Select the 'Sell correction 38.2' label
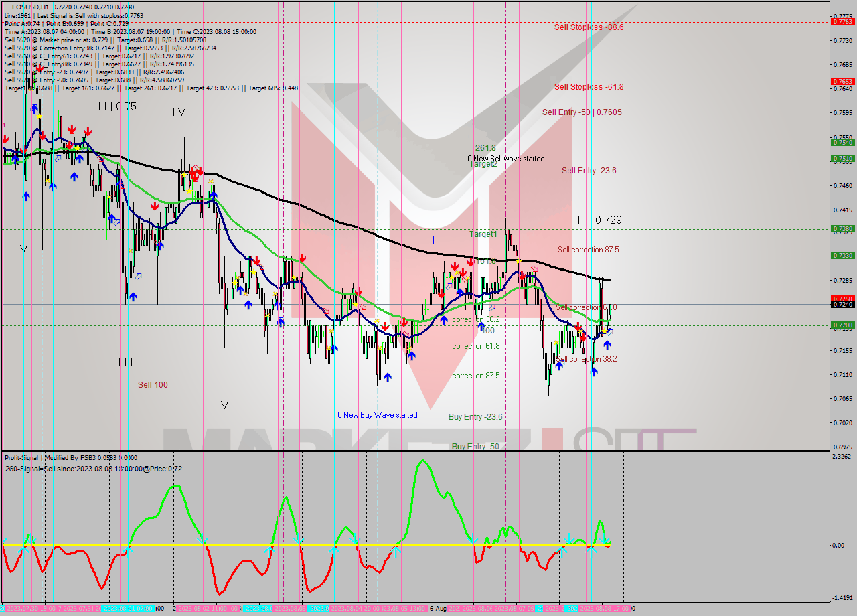Viewport: 857px width, 616px height. click(x=587, y=359)
